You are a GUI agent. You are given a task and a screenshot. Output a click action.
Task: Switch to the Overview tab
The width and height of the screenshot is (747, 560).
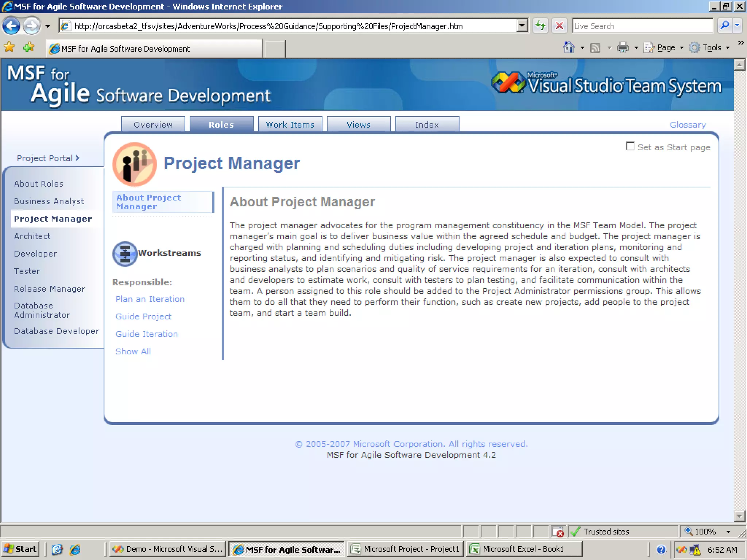(x=153, y=125)
